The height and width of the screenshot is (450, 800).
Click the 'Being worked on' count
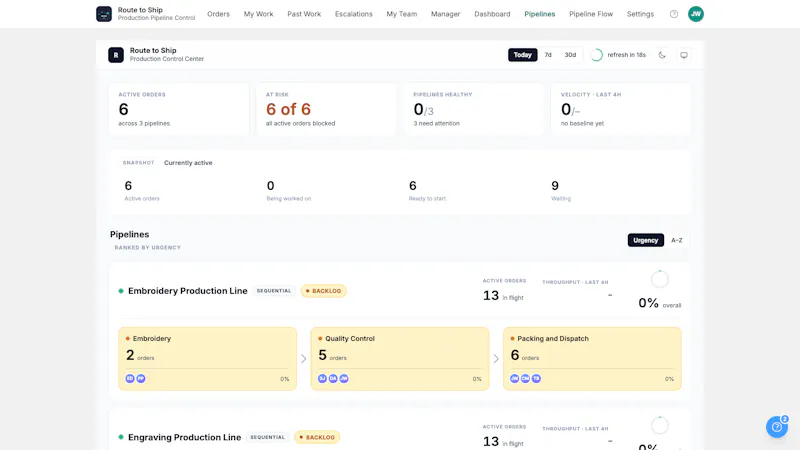[x=270, y=186]
